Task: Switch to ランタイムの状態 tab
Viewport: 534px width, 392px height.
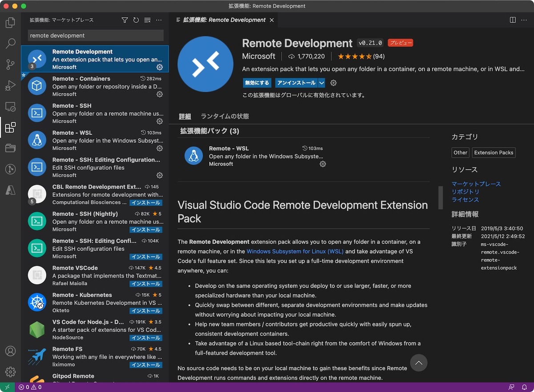Action: [225, 116]
